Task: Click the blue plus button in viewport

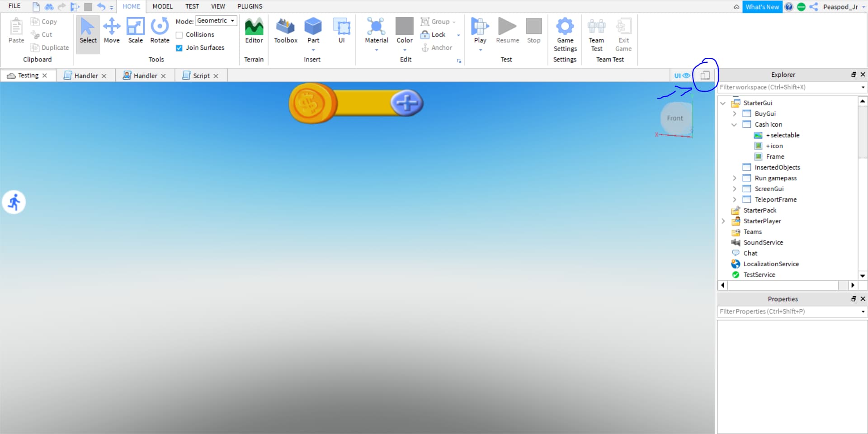Action: click(407, 103)
